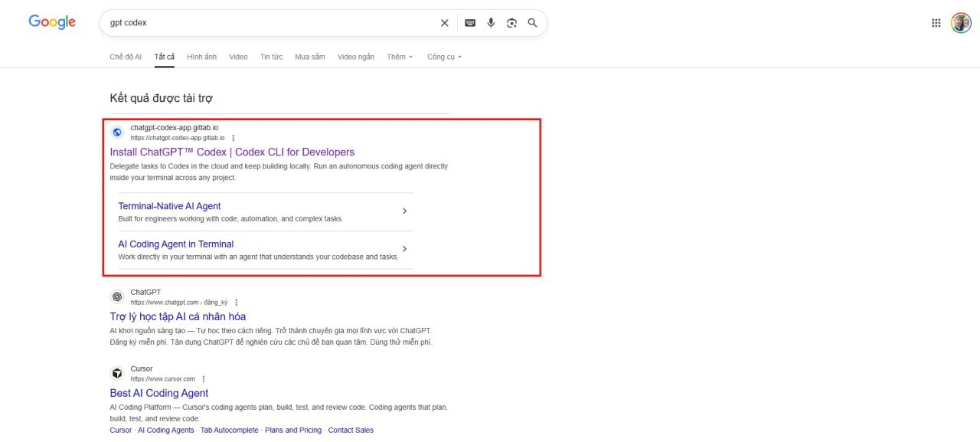The height and width of the screenshot is (442, 980).
Task: Click the Contact Sales sitelink
Action: click(351, 431)
